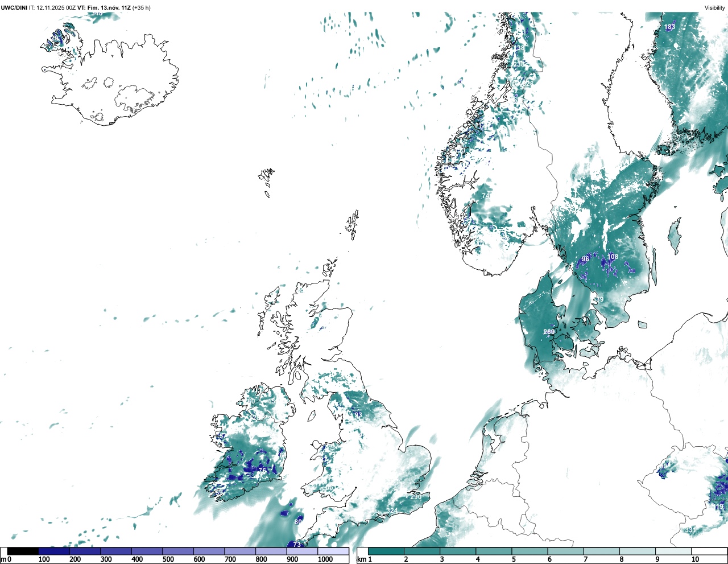Select the 2–3 km teal legend segment
Image resolution: width=728 pixels, height=564 pixels.
pyautogui.click(x=422, y=551)
